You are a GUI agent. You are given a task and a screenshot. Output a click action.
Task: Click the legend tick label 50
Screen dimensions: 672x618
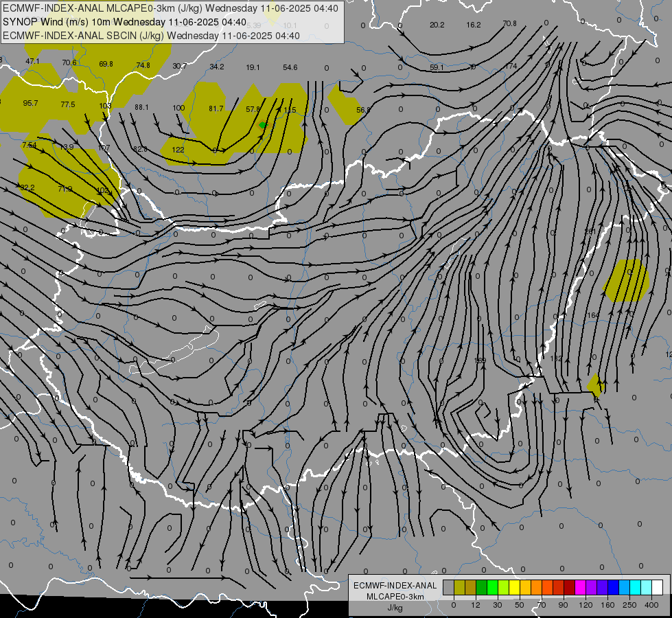pyautogui.click(x=519, y=605)
